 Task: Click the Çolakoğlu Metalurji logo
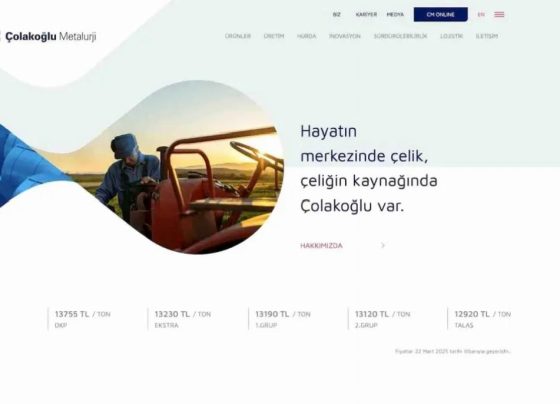[49, 36]
